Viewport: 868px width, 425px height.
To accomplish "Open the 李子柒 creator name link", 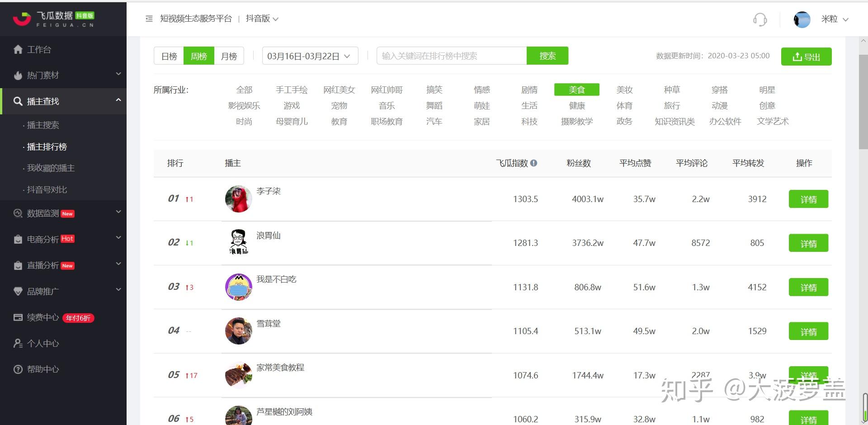I will (269, 191).
